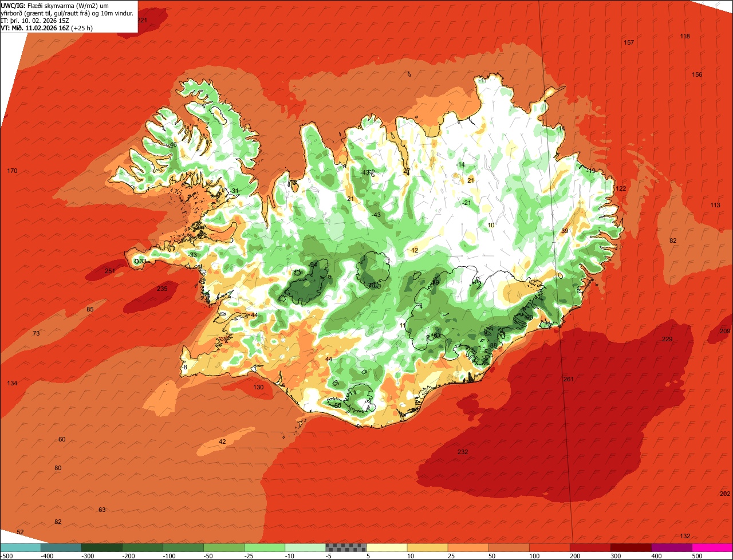Click the red-orange 100 to 200 legend swatch
This screenshot has height=560, width=733.
pyautogui.click(x=549, y=547)
